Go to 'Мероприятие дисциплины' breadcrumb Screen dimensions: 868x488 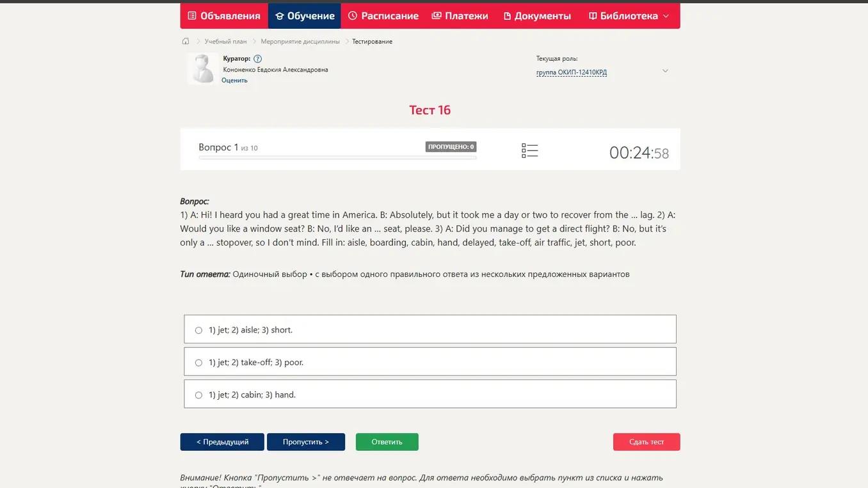click(x=300, y=42)
